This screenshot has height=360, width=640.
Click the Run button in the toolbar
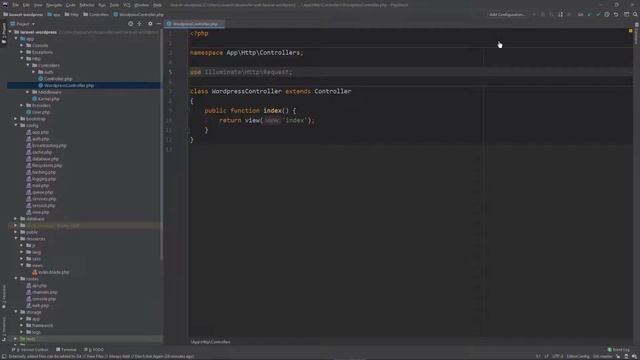coord(534,14)
